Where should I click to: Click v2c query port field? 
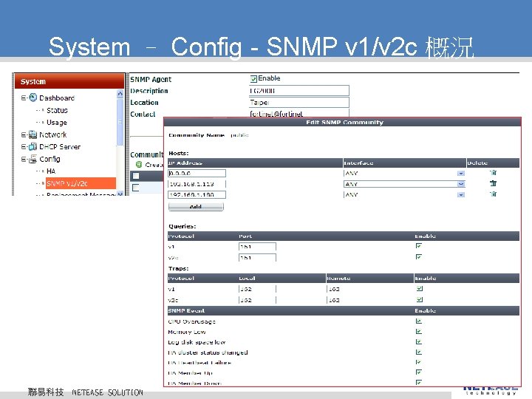click(x=257, y=258)
